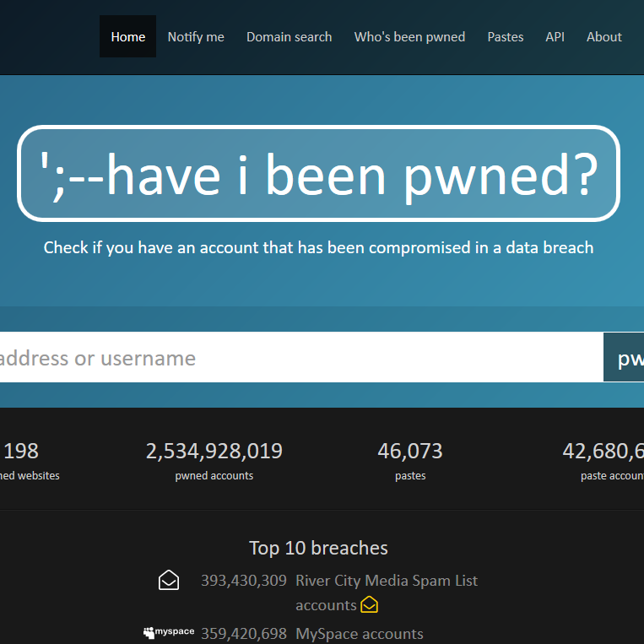This screenshot has width=644, height=644.
Task: Open River City Media Spam List link
Action: click(x=386, y=581)
